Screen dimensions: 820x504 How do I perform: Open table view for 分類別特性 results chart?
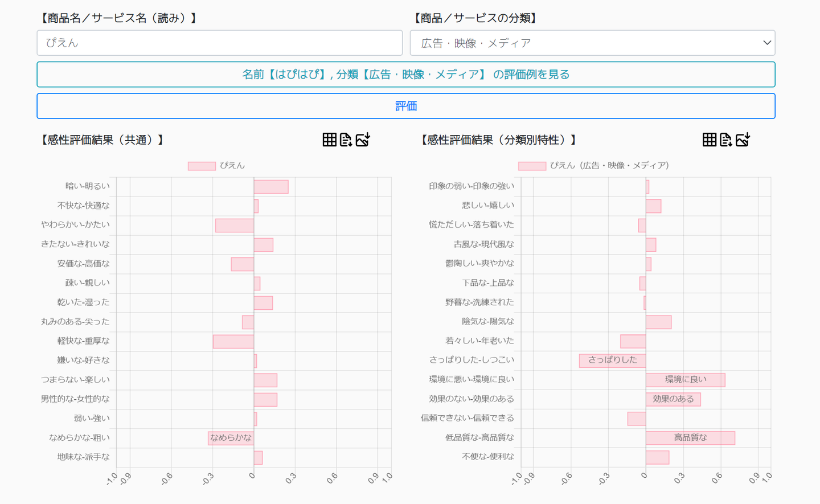tap(709, 140)
